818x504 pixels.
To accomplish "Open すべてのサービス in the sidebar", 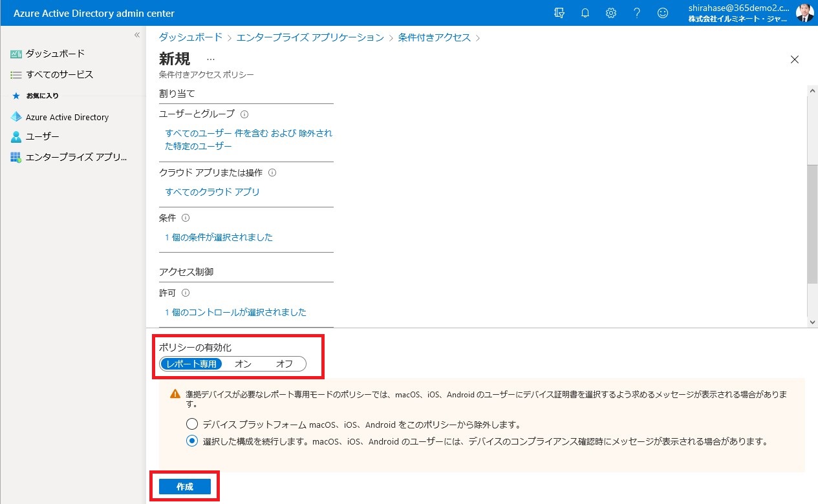I will pyautogui.click(x=59, y=74).
